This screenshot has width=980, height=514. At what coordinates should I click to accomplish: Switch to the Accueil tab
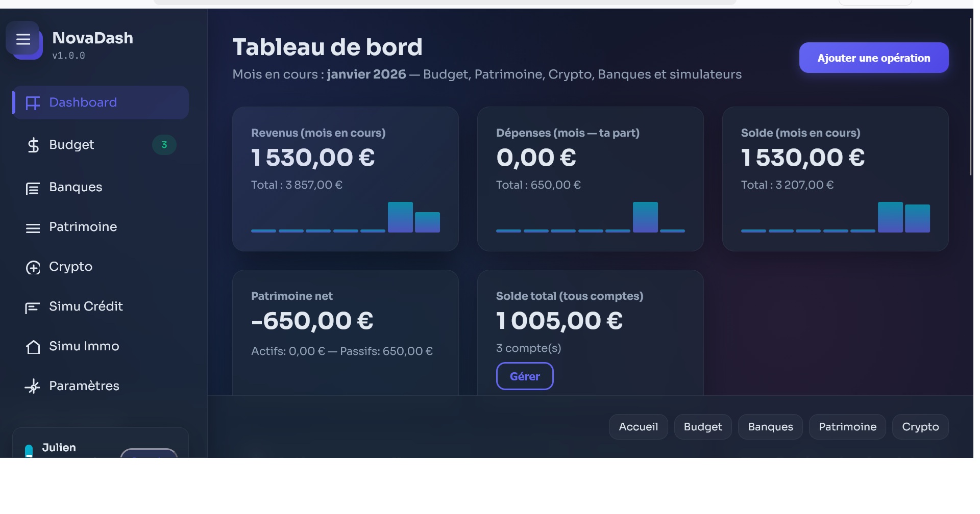coord(638,427)
